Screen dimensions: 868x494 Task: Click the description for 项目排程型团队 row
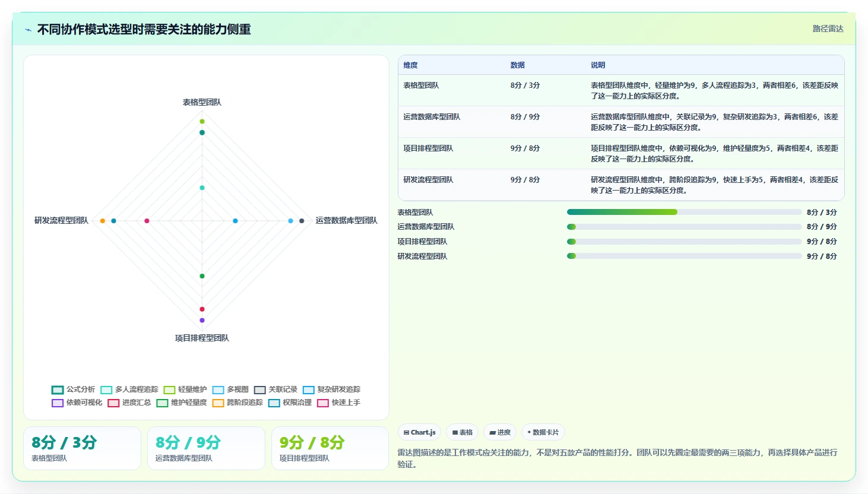(x=714, y=154)
